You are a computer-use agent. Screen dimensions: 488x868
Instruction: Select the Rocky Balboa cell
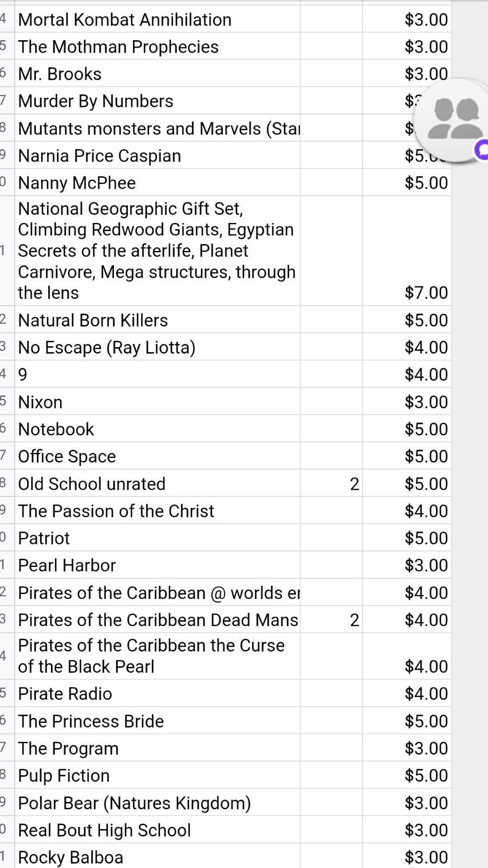[x=157, y=857]
